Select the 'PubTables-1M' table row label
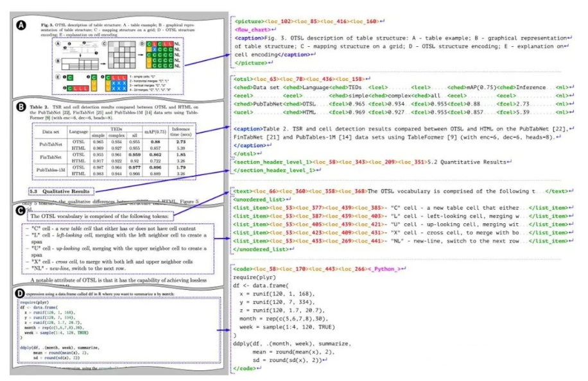This screenshot has width=588, height=381. coord(51,170)
